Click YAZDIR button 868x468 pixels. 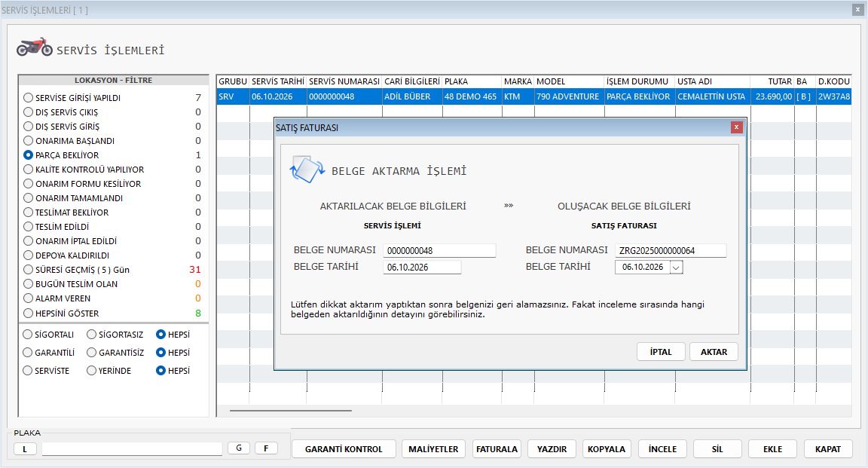[x=552, y=449]
